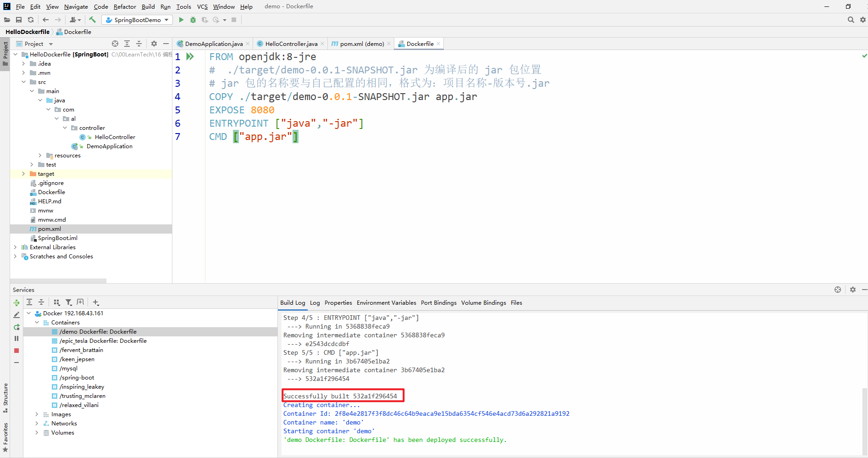
Task: Open the Add Service plus dropdown
Action: tap(96, 302)
